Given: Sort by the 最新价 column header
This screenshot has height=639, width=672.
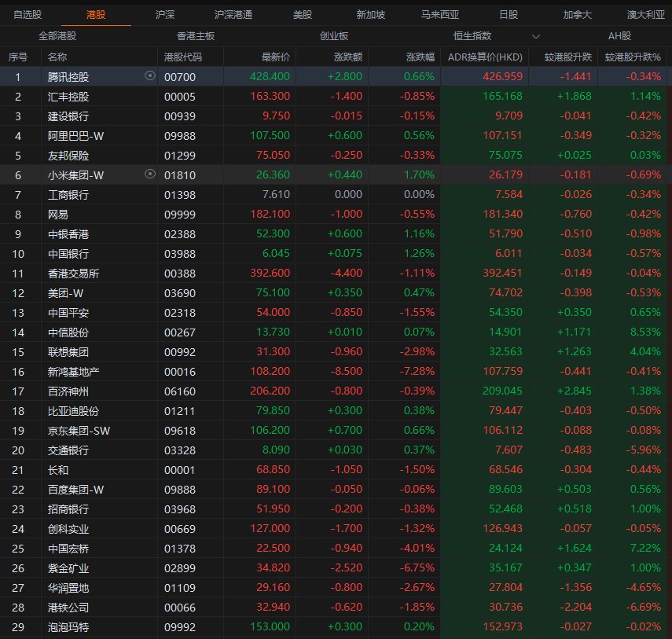Looking at the screenshot, I should click(x=276, y=57).
